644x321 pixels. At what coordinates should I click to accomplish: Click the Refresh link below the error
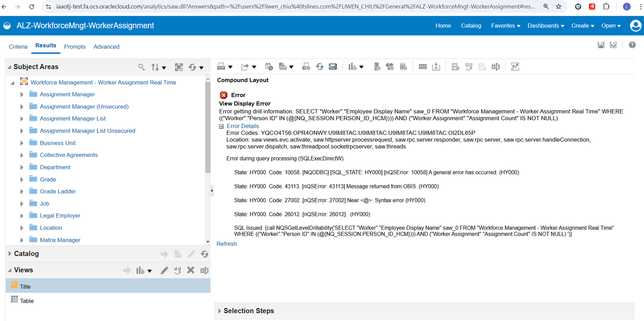[227, 244]
